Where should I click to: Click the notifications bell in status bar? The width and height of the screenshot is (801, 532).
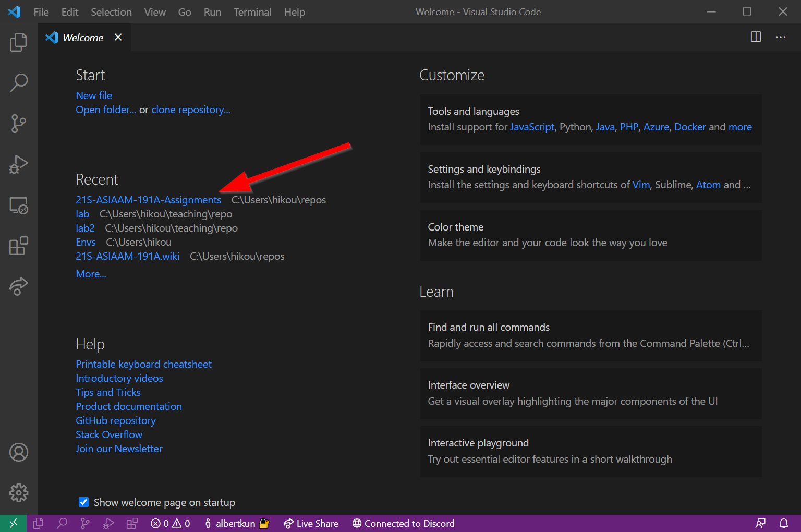[783, 523]
